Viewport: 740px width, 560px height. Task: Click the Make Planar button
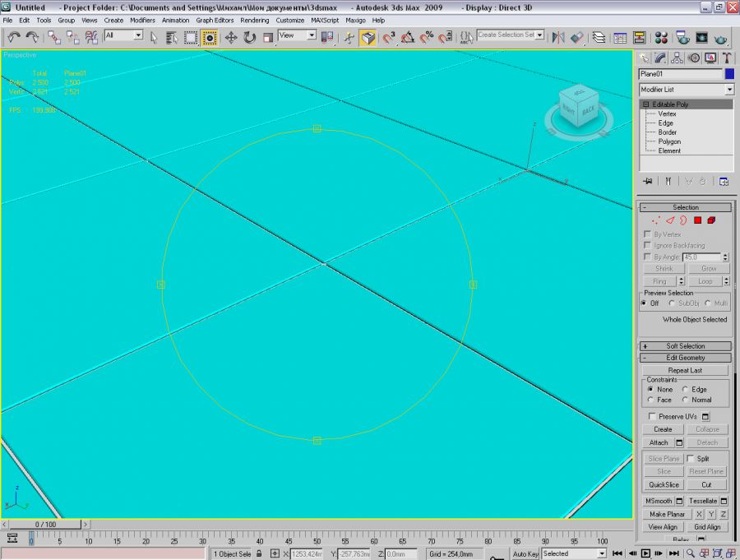click(x=667, y=514)
